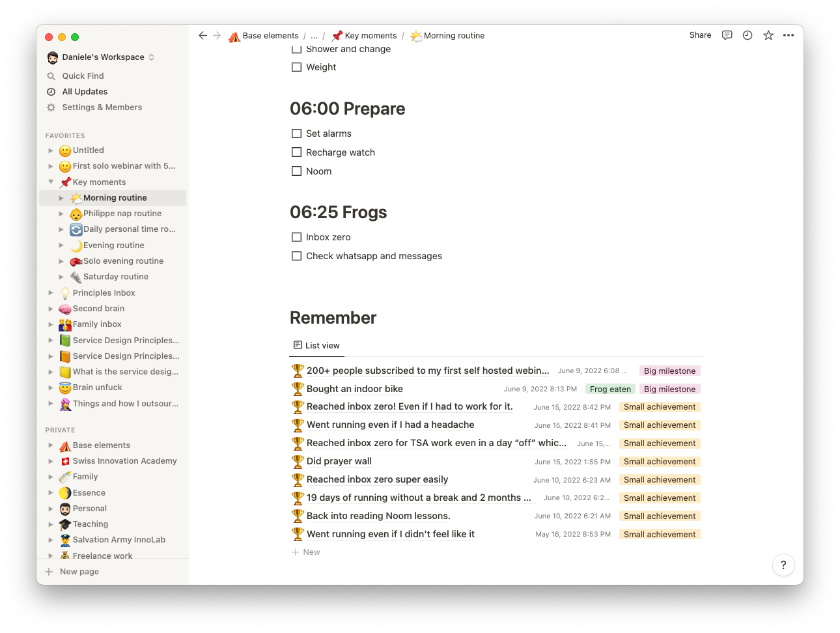Open Settings & Members
This screenshot has height=633, width=840.
pos(102,107)
